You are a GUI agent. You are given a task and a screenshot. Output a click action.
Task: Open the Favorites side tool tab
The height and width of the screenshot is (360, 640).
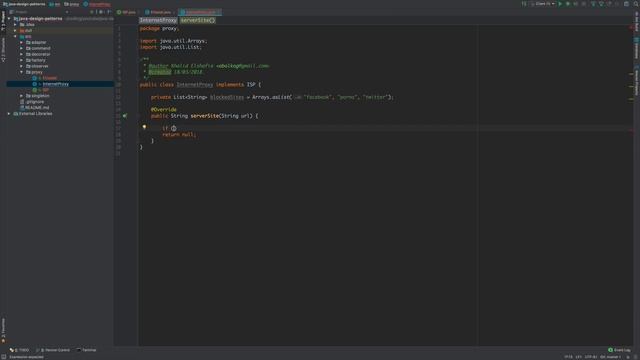point(3,331)
